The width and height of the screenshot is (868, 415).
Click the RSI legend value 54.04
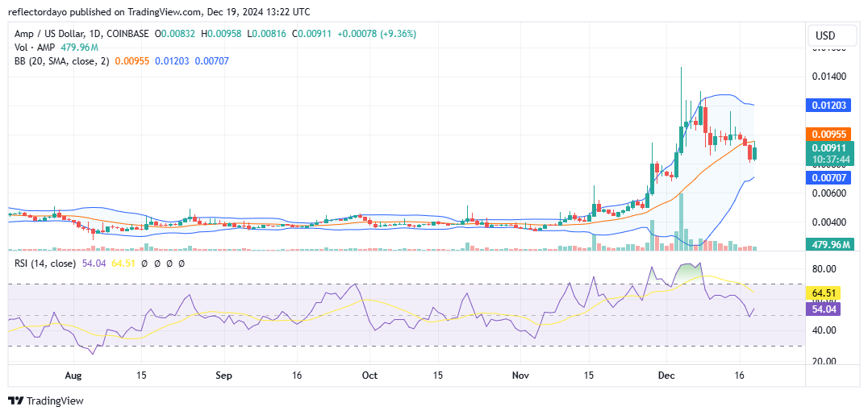pyautogui.click(x=93, y=264)
